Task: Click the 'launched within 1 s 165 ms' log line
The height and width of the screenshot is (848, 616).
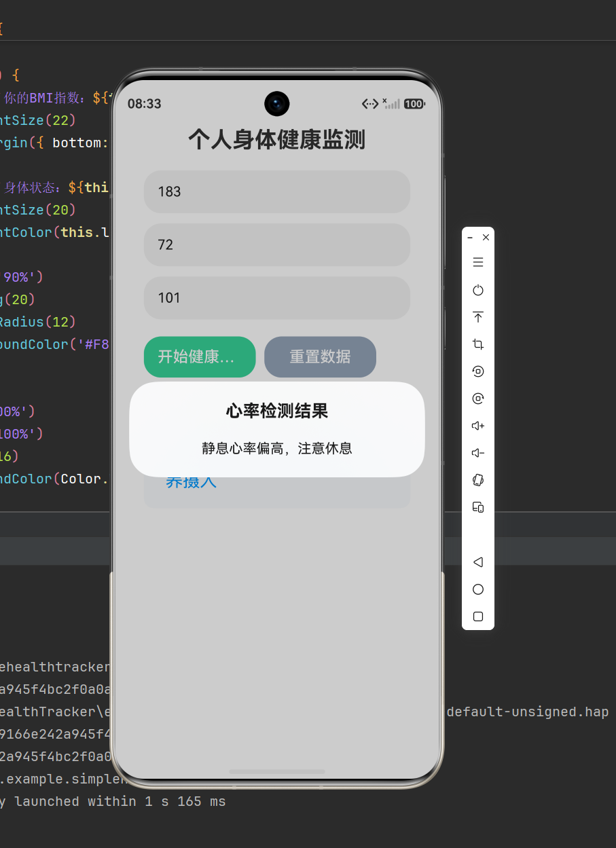Action: [120, 801]
